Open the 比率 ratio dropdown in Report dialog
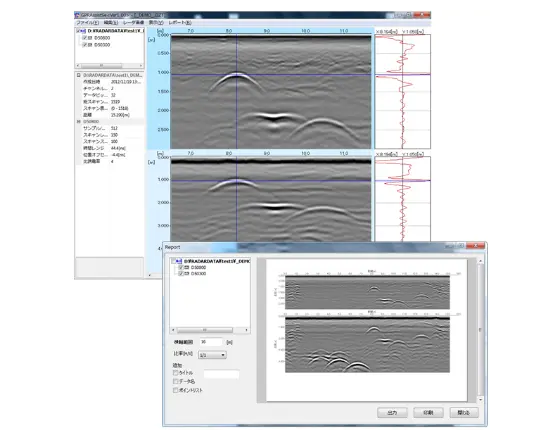The width and height of the screenshot is (560, 440). coord(212,355)
